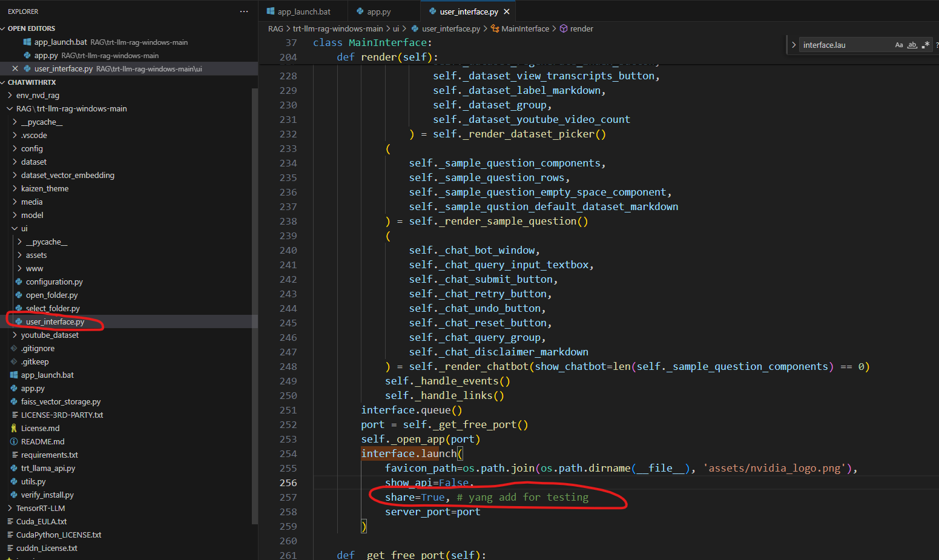Switch to the app.py tab
Screen dimensions: 939x560
(x=378, y=12)
